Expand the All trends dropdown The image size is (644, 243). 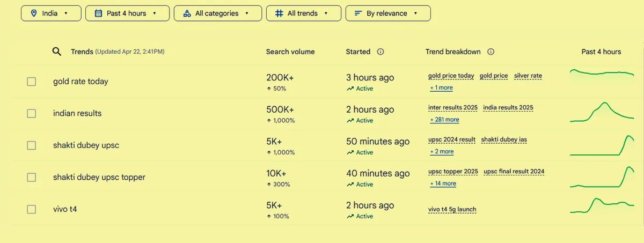click(x=303, y=13)
